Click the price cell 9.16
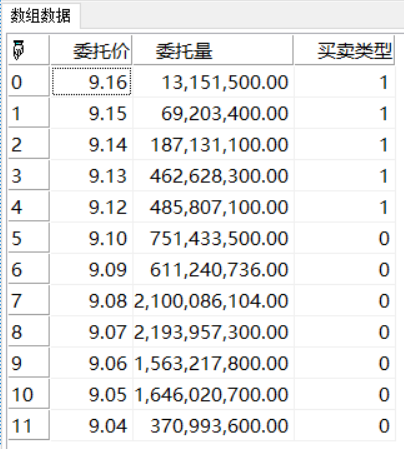The width and height of the screenshot is (404, 449). coord(91,82)
